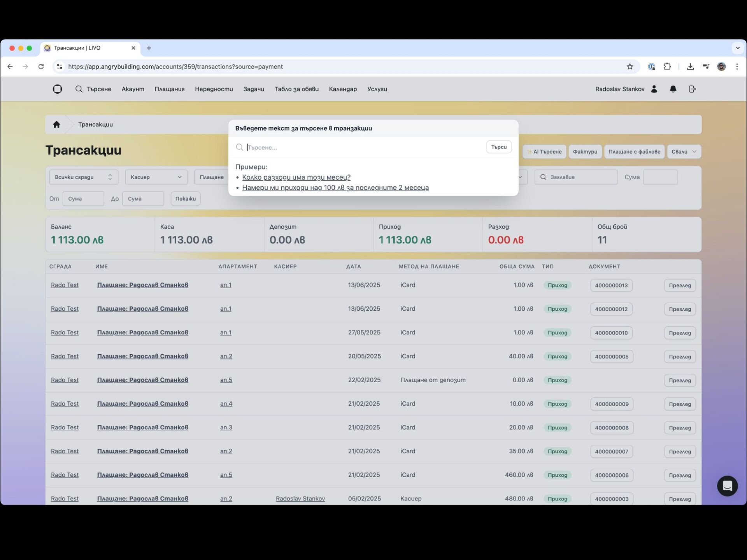This screenshot has height=560, width=747.
Task: Open the Нередности menu item
Action: click(214, 89)
